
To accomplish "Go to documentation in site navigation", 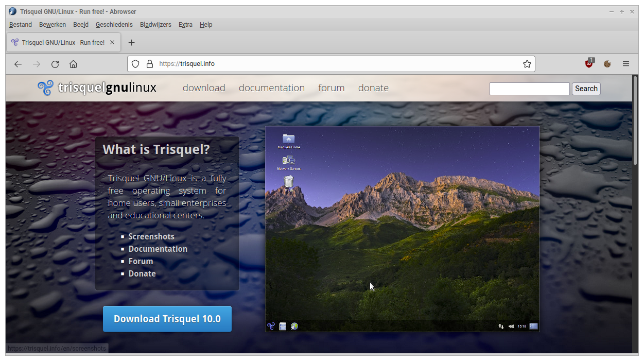I will [x=272, y=88].
